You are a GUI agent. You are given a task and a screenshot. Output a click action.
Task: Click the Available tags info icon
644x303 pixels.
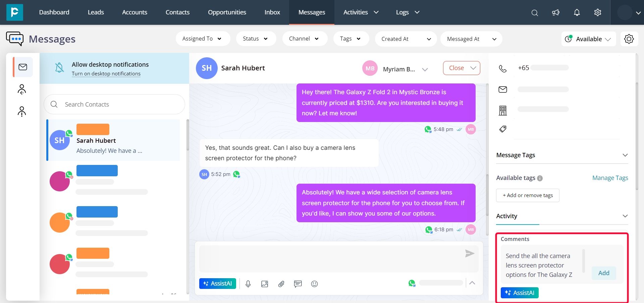point(540,178)
